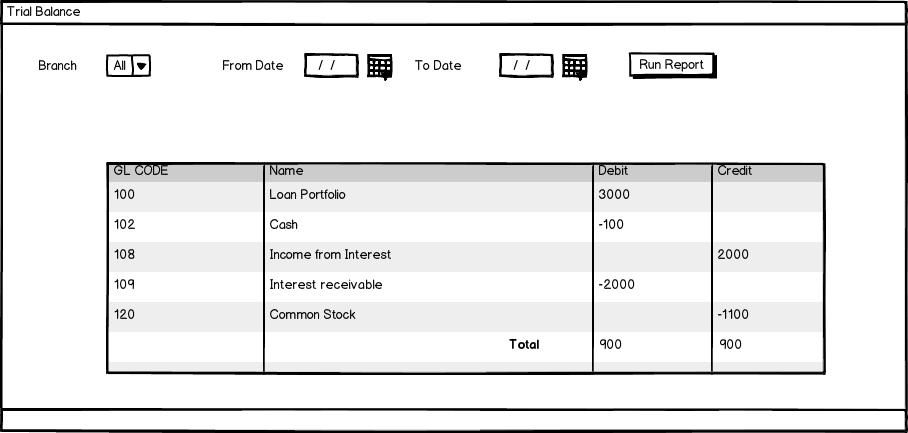This screenshot has height=433, width=908.
Task: Select the Common Stock row
Action: click(312, 315)
